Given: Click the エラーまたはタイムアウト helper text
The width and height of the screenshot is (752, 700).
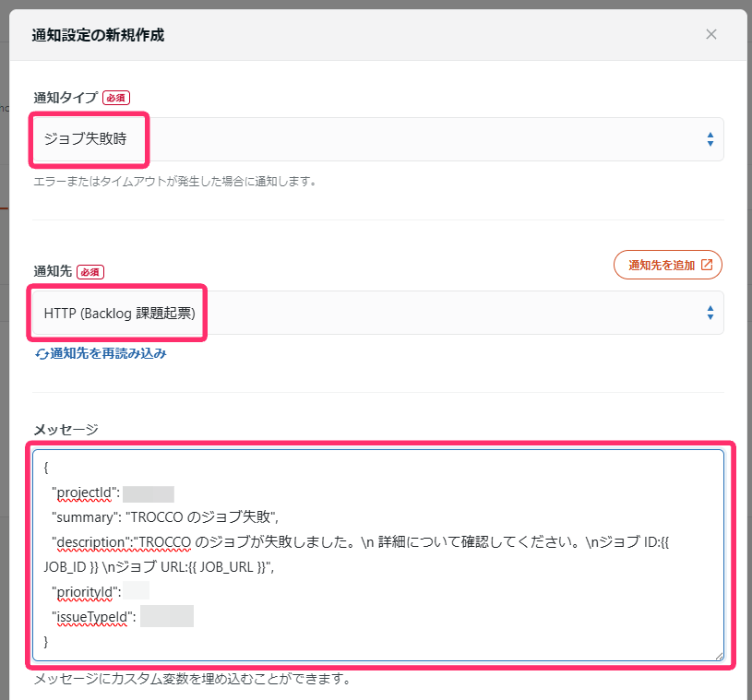Looking at the screenshot, I should point(175,182).
